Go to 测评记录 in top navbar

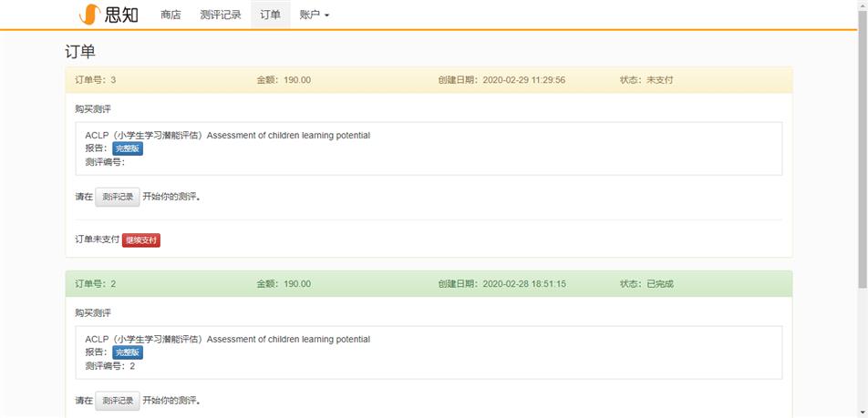point(221,15)
